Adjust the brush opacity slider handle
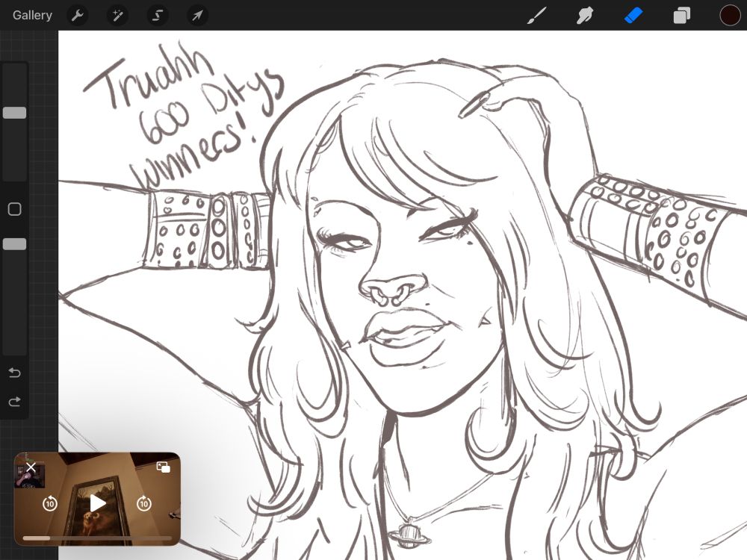The width and height of the screenshot is (747, 560). pyautogui.click(x=15, y=244)
